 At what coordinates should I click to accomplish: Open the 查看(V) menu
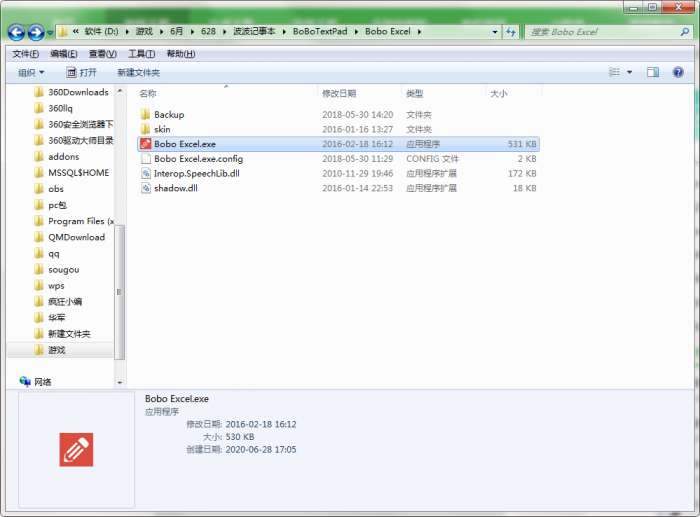[103, 54]
